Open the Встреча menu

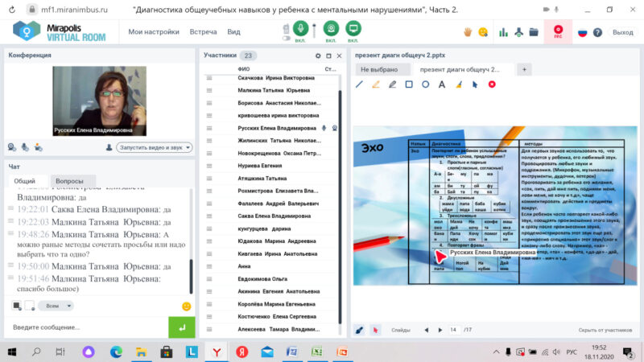(203, 31)
